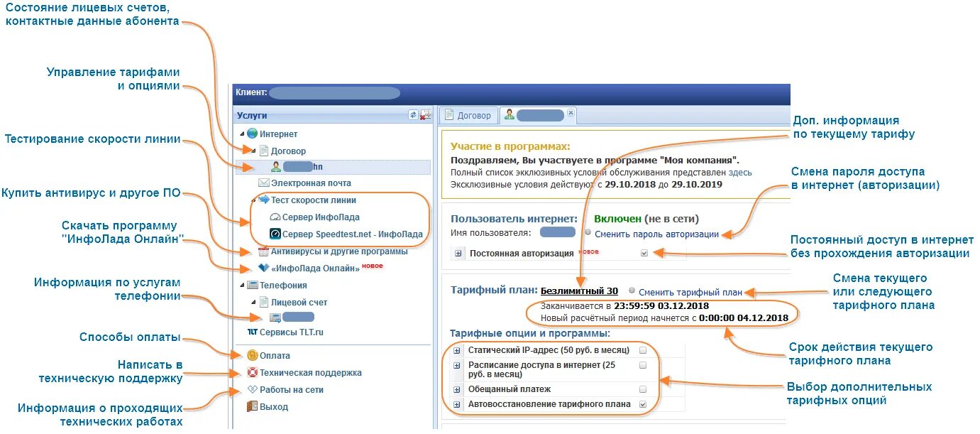Switch to the Договор tab
This screenshot has width=980, height=434.
(467, 115)
